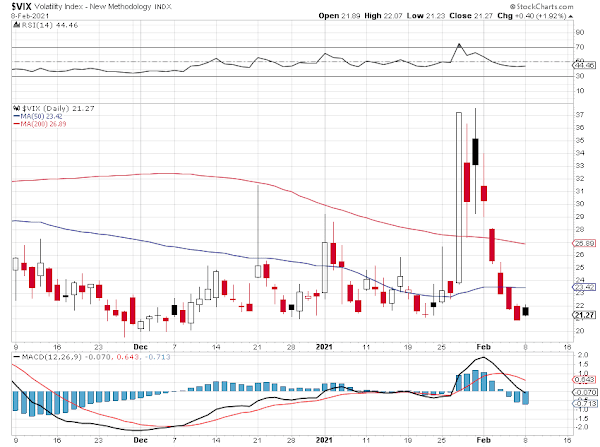Click the bold 21.27 last-price axis tag
This screenshot has width=600, height=447.
[x=584, y=315]
